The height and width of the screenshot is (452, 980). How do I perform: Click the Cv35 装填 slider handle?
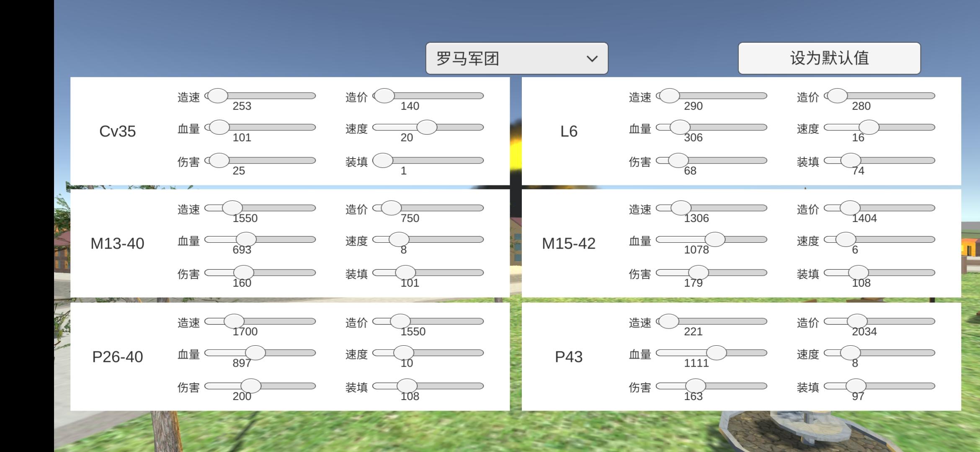(383, 160)
